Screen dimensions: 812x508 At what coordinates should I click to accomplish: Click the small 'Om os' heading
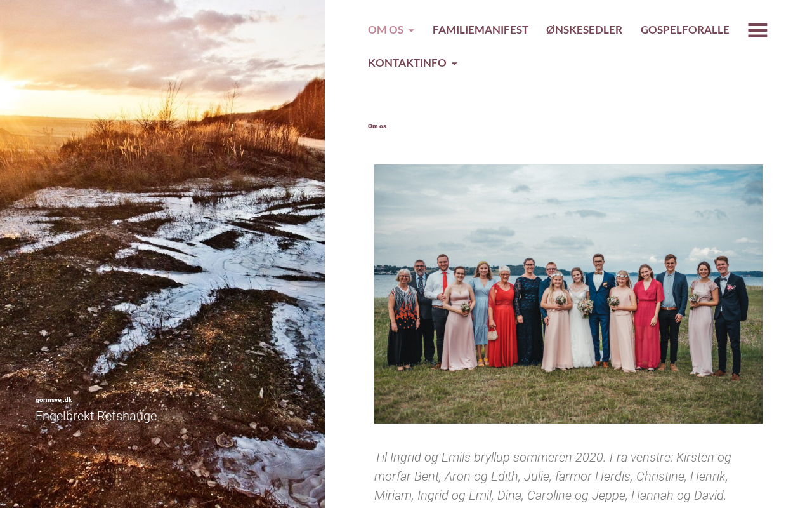377,126
